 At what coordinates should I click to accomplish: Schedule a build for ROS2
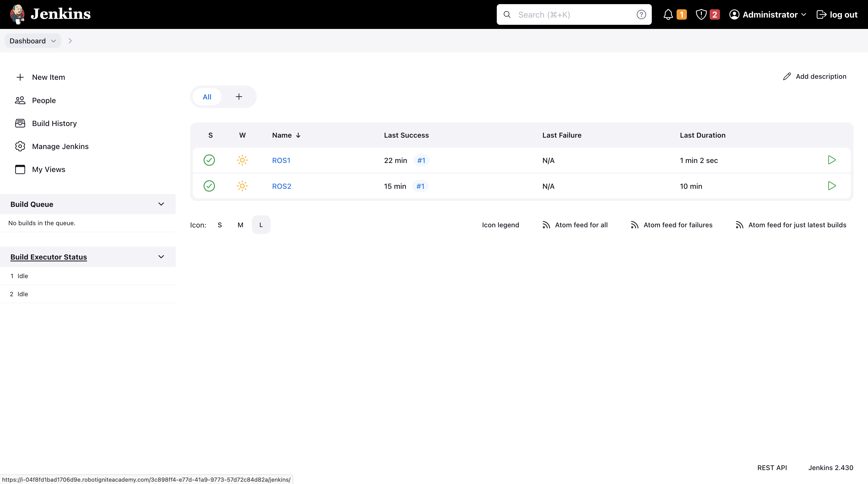point(832,186)
